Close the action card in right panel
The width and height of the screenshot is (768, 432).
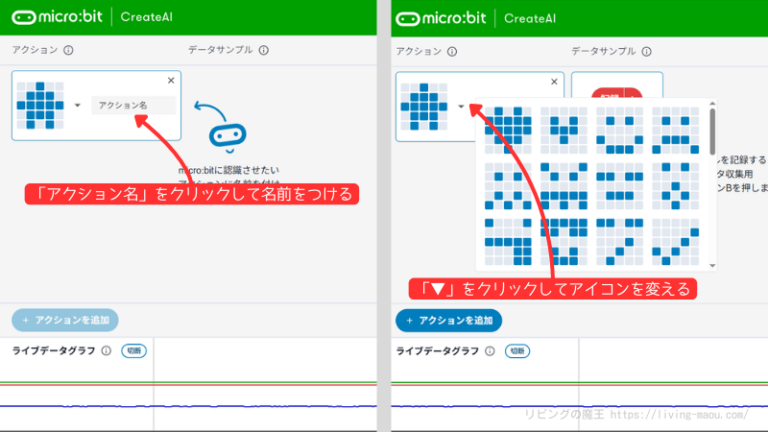click(554, 81)
